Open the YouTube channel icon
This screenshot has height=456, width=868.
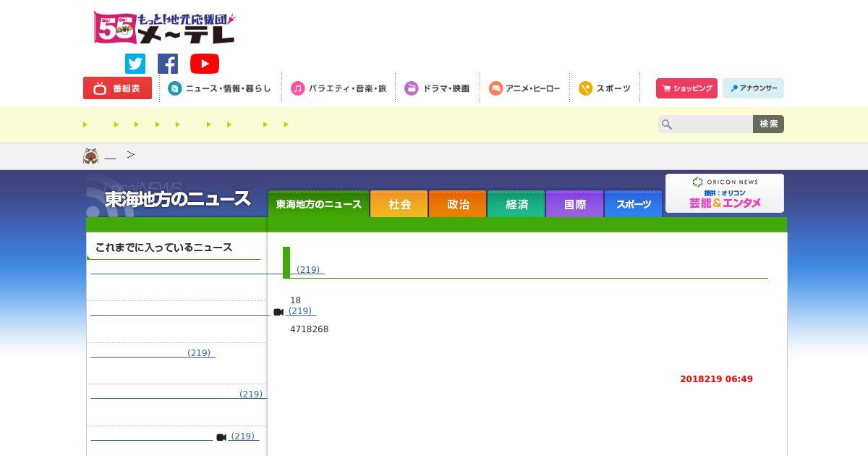[205, 64]
